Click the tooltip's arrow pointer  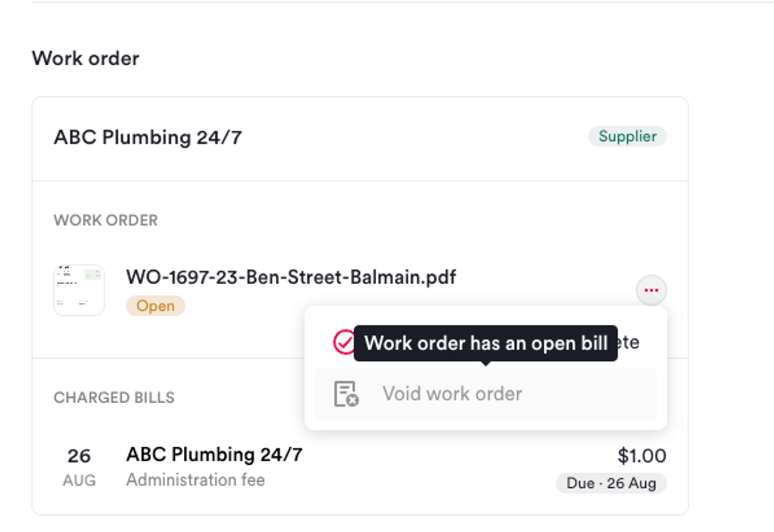click(486, 364)
